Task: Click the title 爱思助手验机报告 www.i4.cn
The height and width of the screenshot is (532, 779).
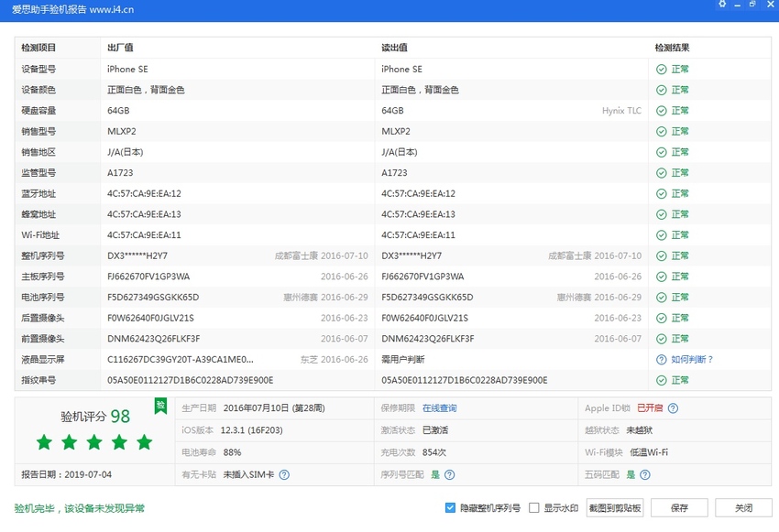Action: [73, 9]
